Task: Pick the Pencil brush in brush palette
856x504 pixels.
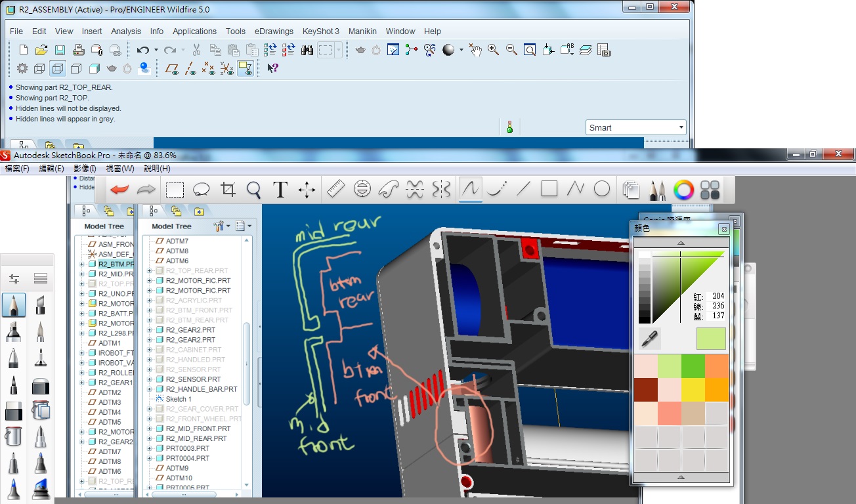Action: click(x=14, y=305)
